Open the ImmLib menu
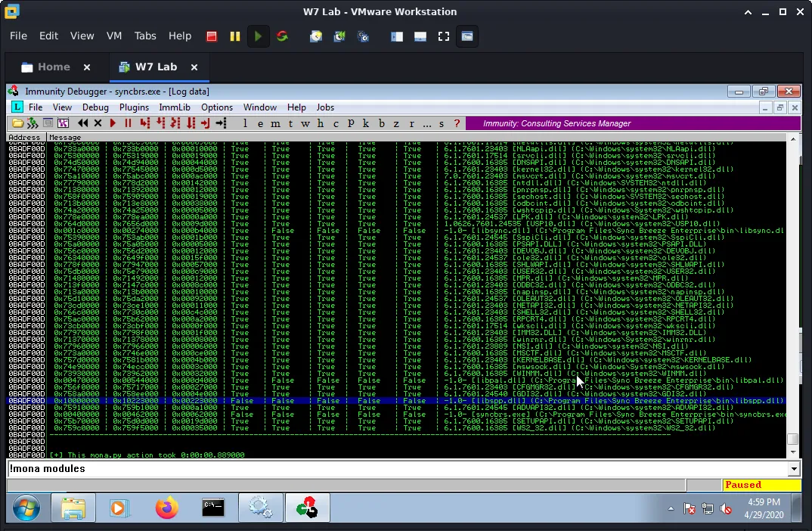 (175, 107)
